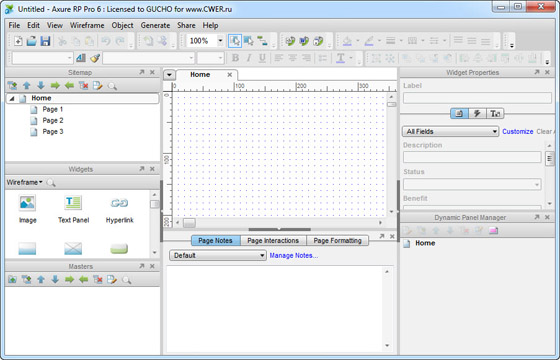Image resolution: width=560 pixels, height=360 pixels.
Task: Select the Hyperlink widget
Action: 119,209
